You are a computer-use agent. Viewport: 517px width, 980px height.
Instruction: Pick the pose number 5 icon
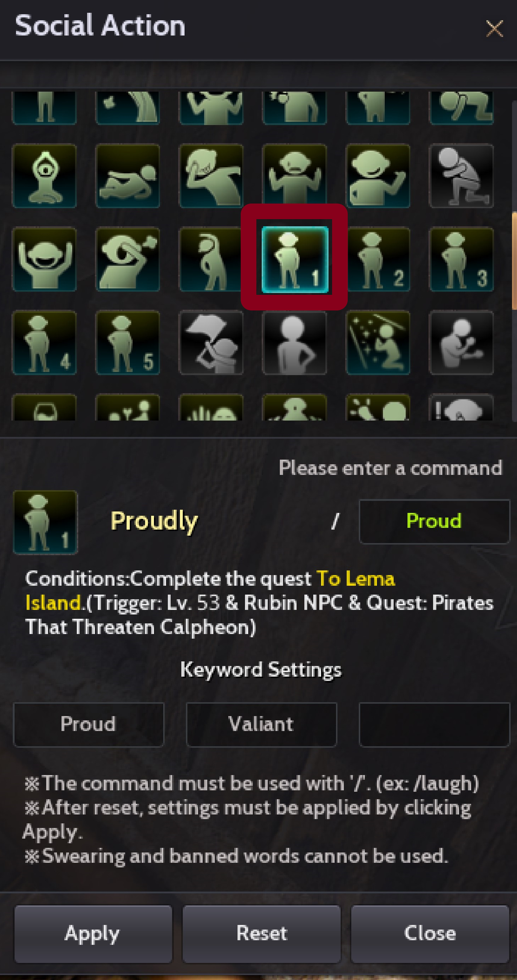click(128, 342)
